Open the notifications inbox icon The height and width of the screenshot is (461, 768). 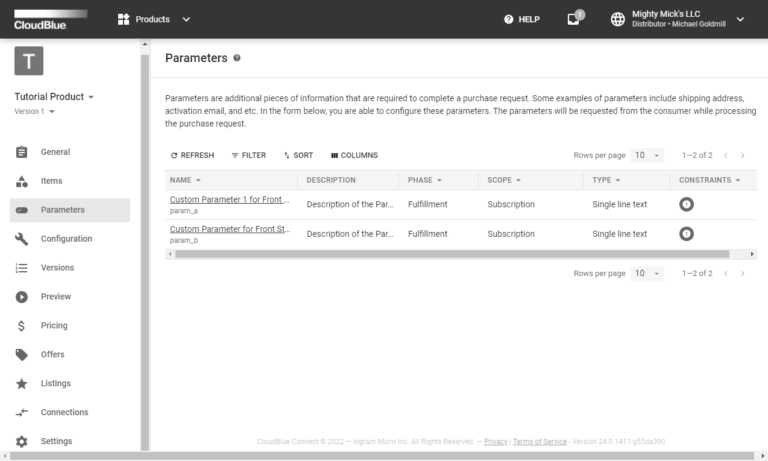(573, 19)
